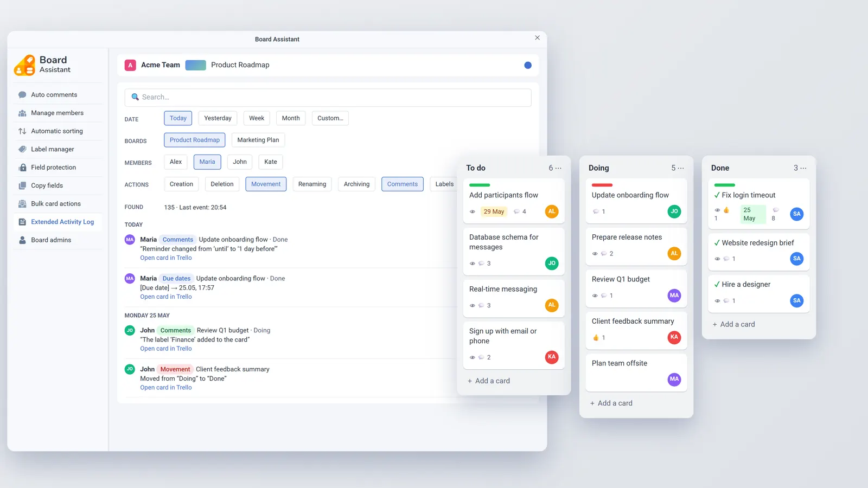Screen dimensions: 868x488
Task: Click the search magnifier icon
Action: click(x=135, y=97)
